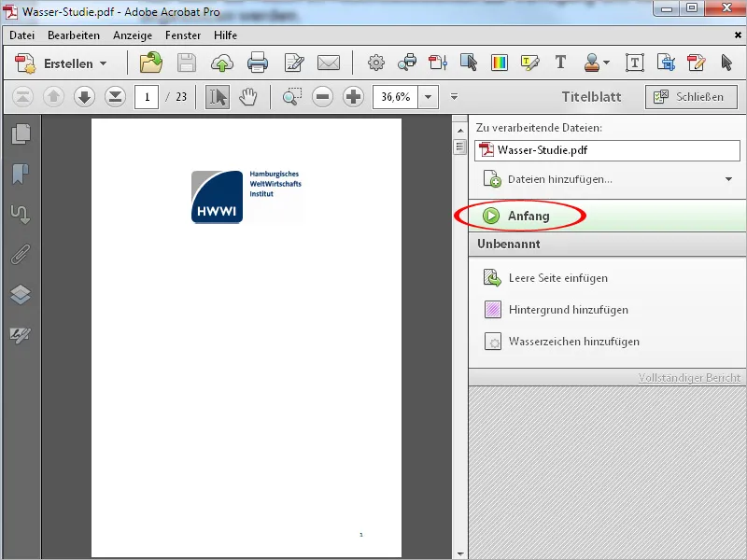Open the Hilfe menu
The image size is (747, 560).
point(225,35)
